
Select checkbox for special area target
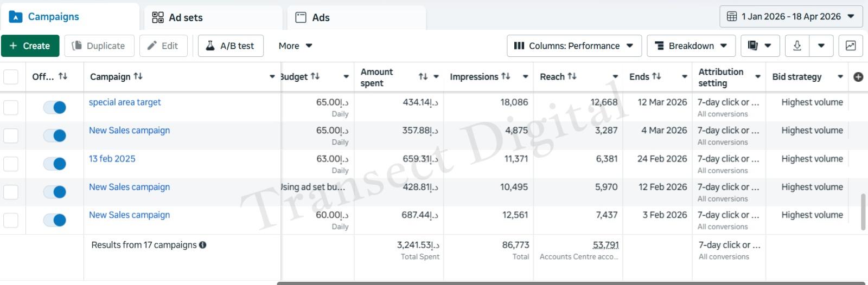11,107
